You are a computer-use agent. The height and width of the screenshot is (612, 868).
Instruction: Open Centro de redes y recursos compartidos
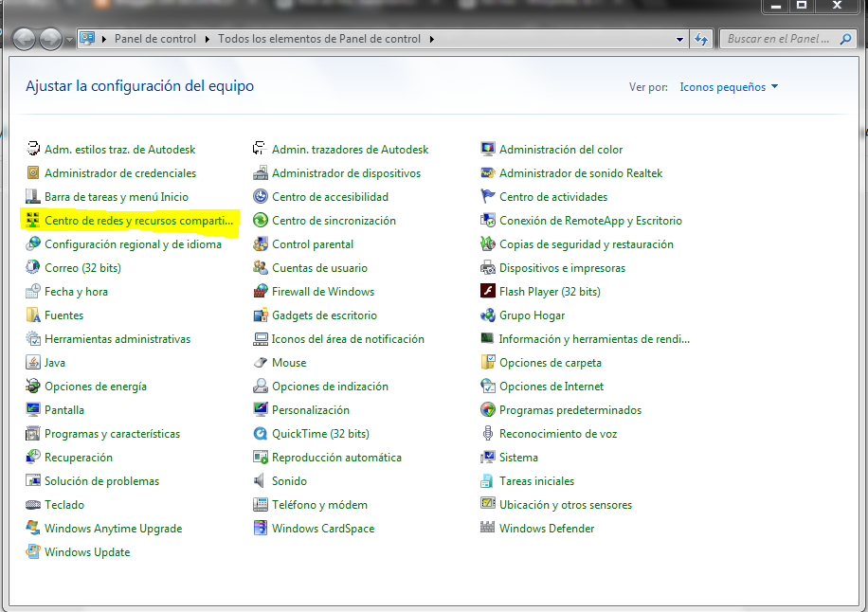138,220
